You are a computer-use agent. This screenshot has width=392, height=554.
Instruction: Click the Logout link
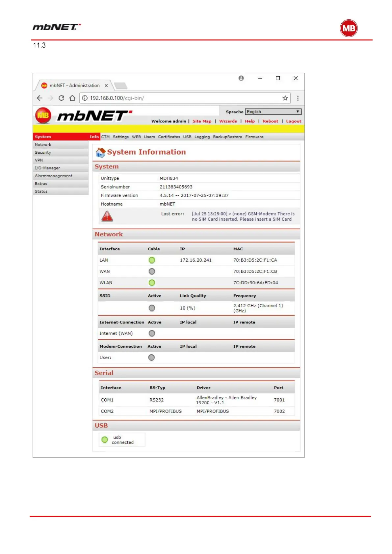click(x=294, y=121)
